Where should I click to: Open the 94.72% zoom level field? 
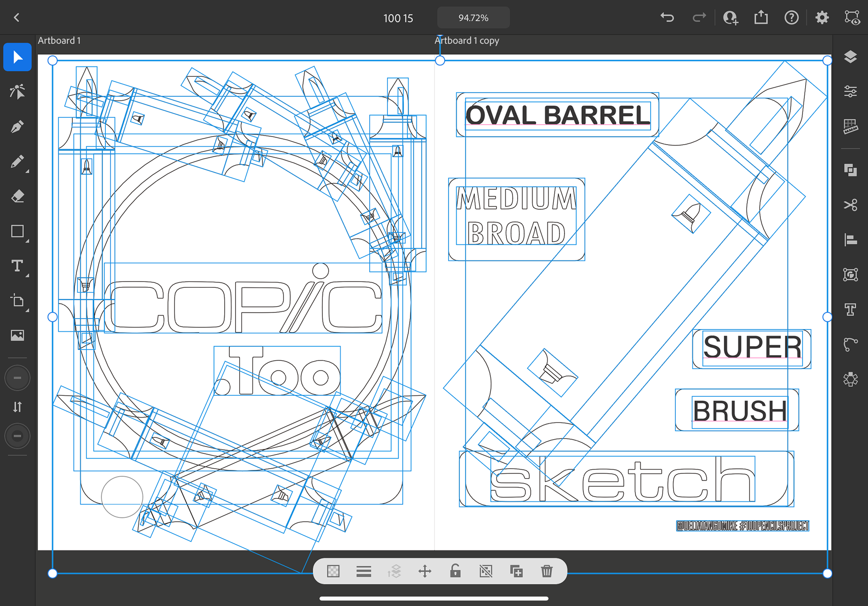tap(473, 18)
